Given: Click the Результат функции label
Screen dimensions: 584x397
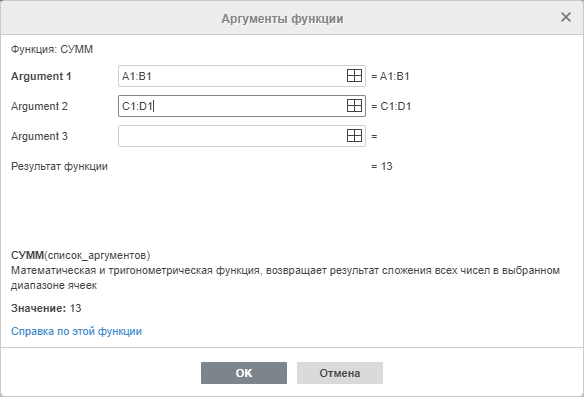Looking at the screenshot, I should tap(59, 166).
